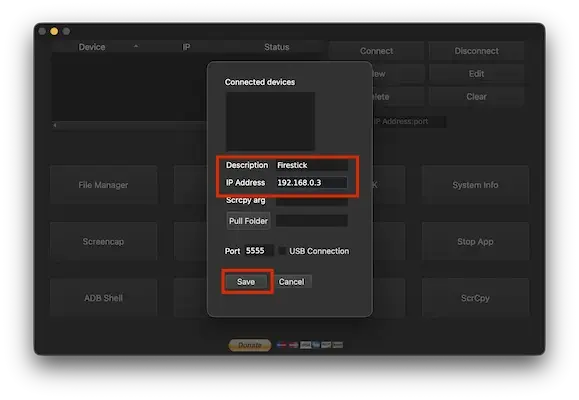Open ADB Shell
579x400 pixels.
point(103,298)
